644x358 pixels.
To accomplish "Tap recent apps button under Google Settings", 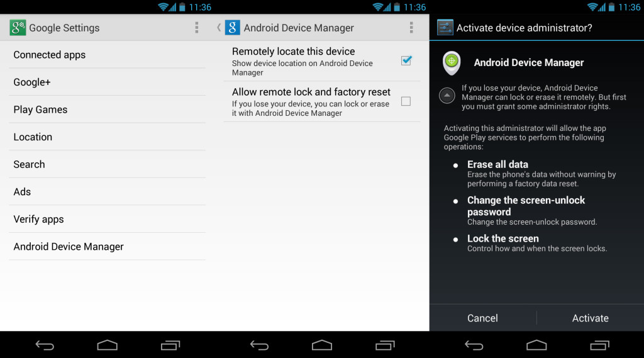I will click(x=170, y=345).
